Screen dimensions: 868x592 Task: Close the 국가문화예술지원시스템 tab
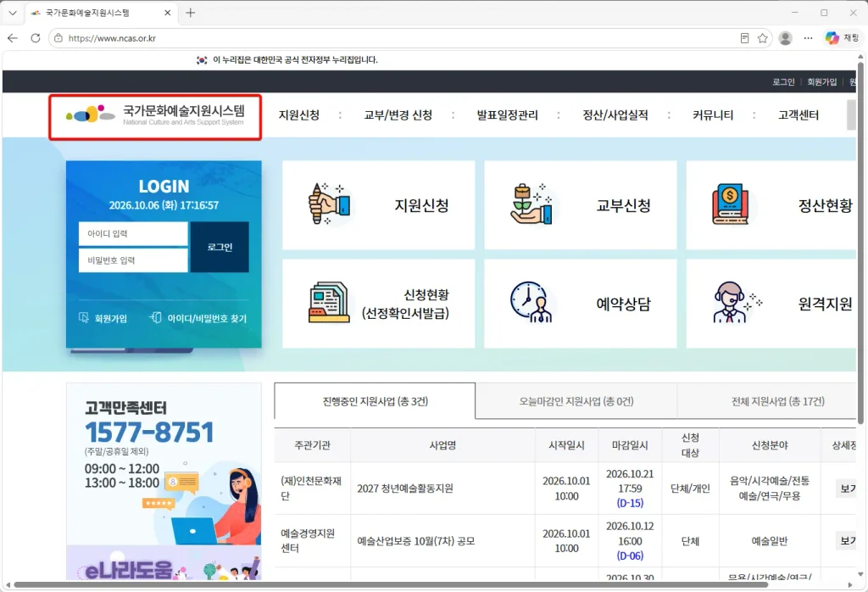click(x=168, y=13)
